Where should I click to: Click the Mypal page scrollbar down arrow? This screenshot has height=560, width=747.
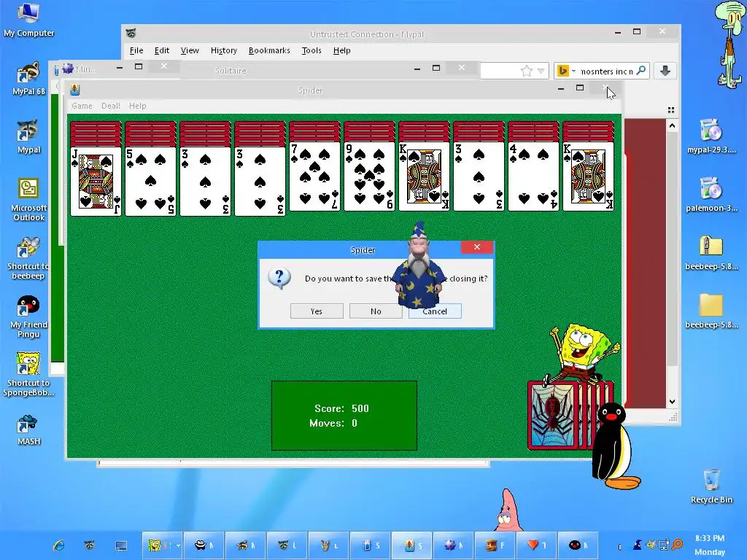click(672, 402)
